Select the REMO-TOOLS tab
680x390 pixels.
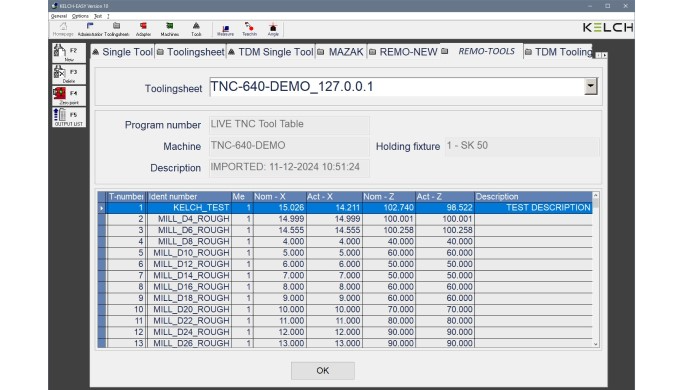click(481, 51)
